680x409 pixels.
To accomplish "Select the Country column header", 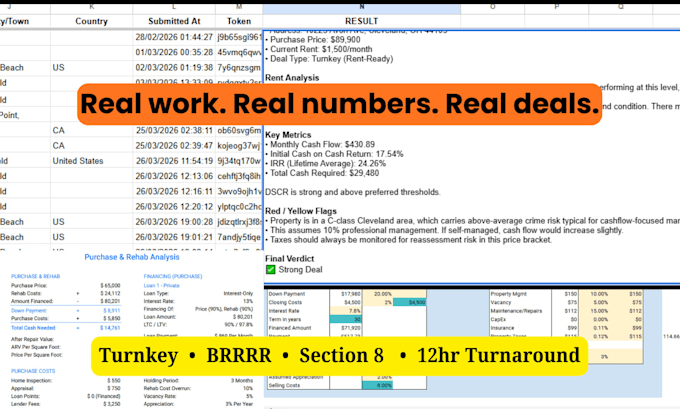I will pyautogui.click(x=91, y=21).
